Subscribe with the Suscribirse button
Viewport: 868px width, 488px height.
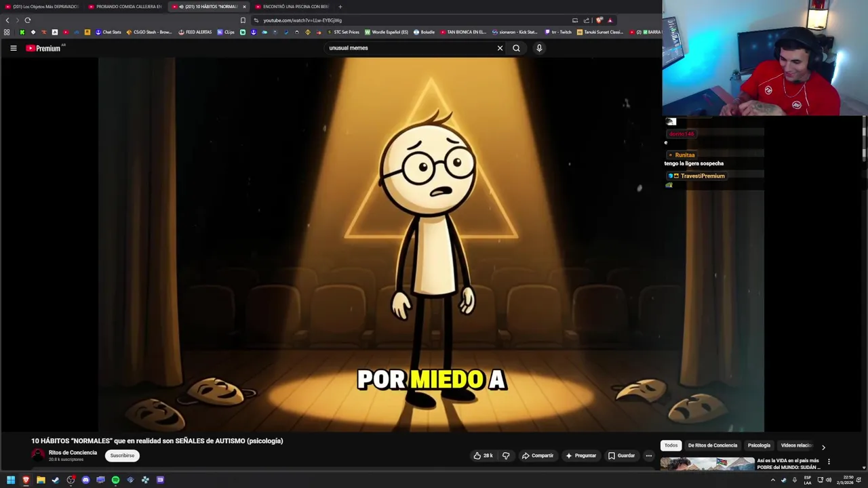(x=122, y=455)
